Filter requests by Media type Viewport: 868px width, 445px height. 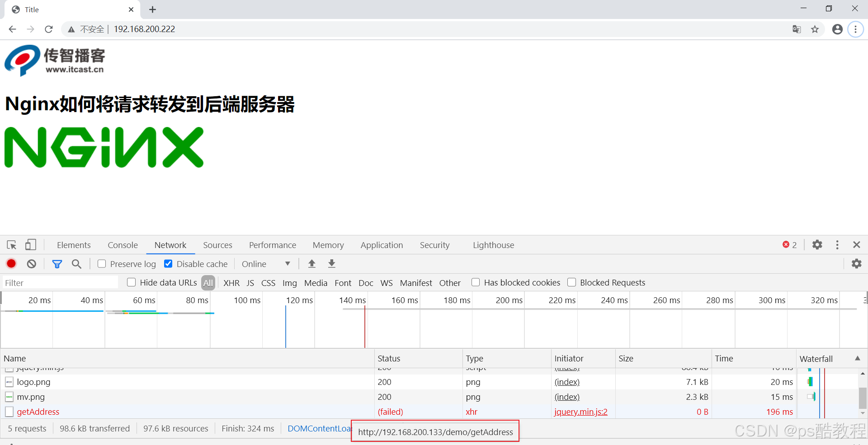pyautogui.click(x=316, y=283)
